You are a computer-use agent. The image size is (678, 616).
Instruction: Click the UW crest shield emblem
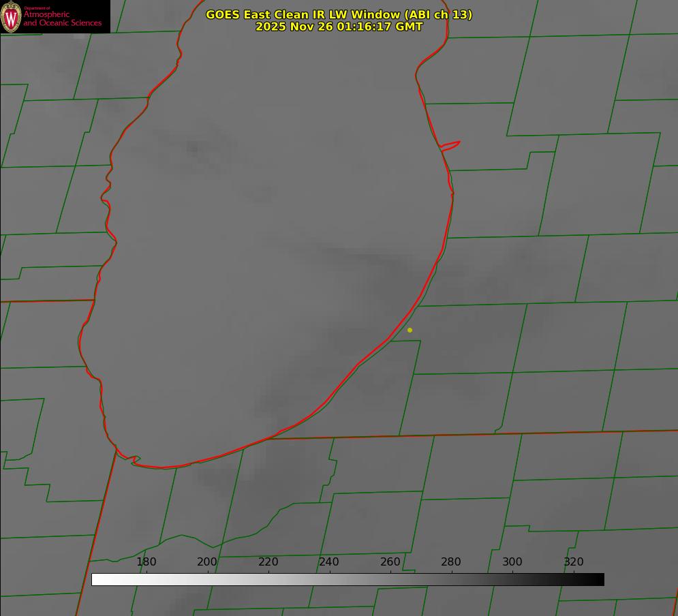[11, 16]
